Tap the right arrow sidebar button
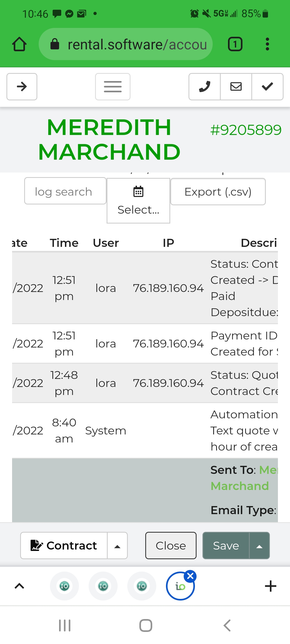 click(22, 87)
